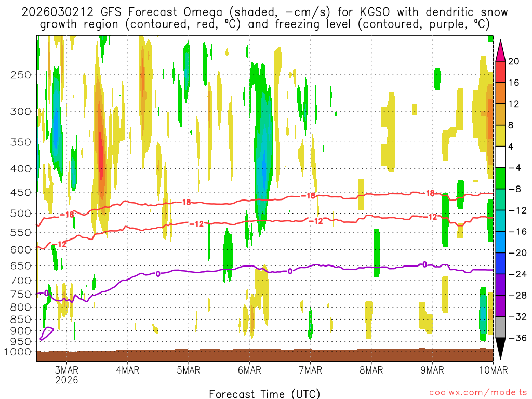The width and height of the screenshot is (532, 399).
Task: Click the 2026 year label under 3MAR
Action: pyautogui.click(x=67, y=380)
